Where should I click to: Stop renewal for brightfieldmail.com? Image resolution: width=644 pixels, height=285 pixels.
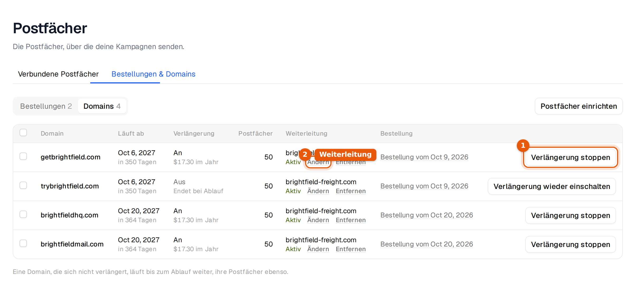point(570,244)
